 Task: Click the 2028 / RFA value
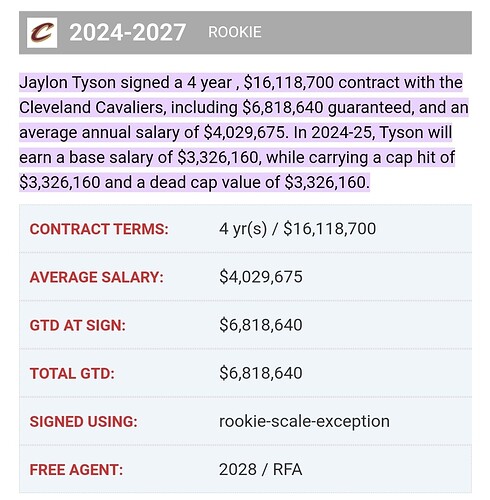tap(261, 469)
